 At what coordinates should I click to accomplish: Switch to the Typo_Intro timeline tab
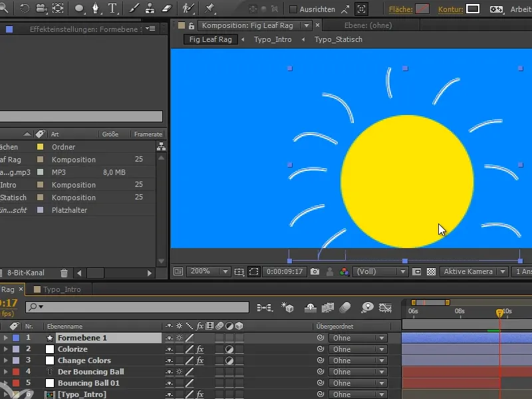(x=61, y=289)
